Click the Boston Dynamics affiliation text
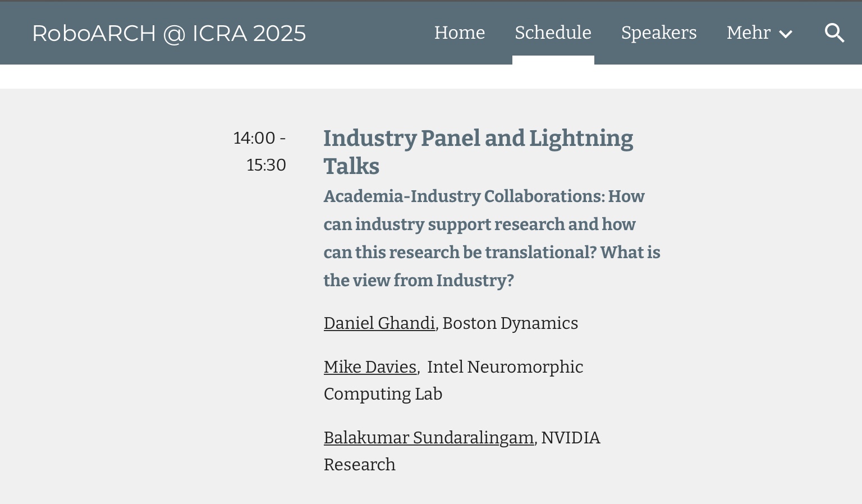This screenshot has width=862, height=504. click(510, 323)
